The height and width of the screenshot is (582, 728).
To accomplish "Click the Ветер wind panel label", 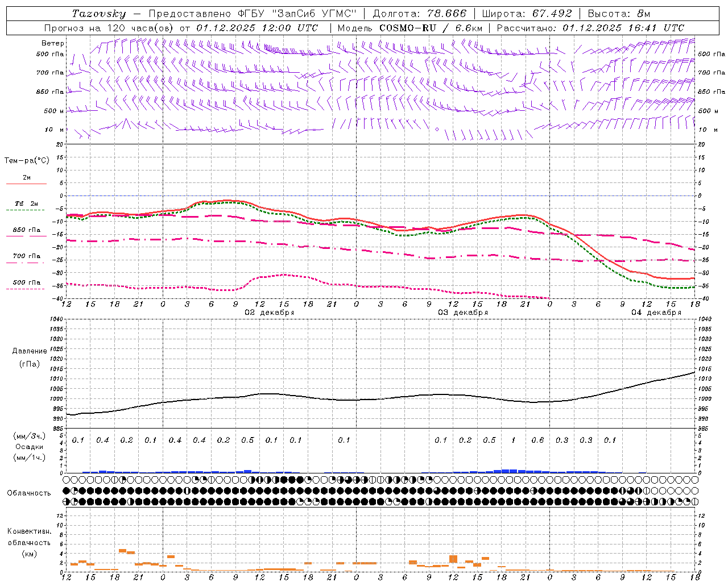I will [53, 43].
